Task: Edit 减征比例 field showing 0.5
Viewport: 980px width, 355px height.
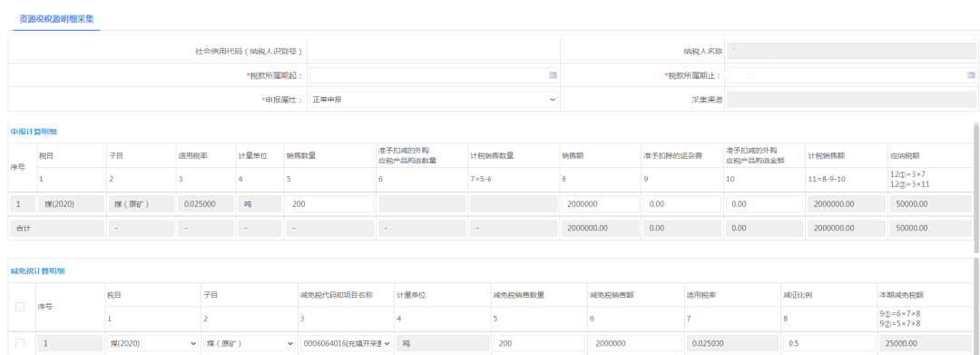Action: [828, 343]
